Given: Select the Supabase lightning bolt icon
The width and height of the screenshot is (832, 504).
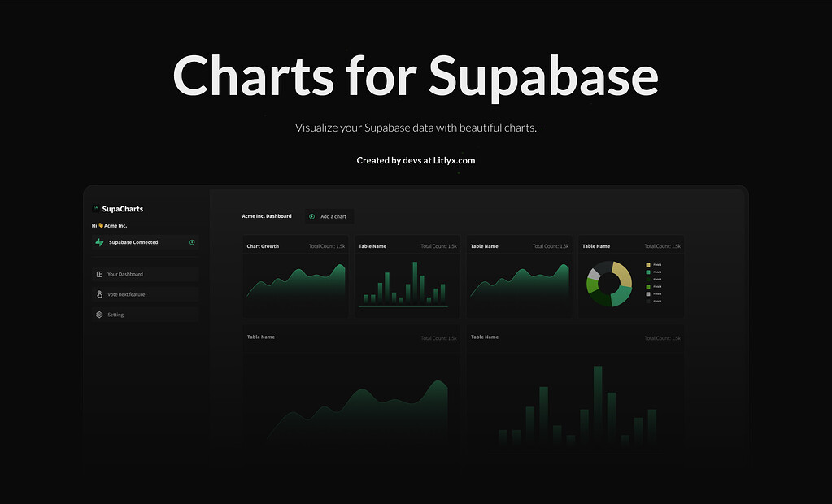Looking at the screenshot, I should coord(98,243).
